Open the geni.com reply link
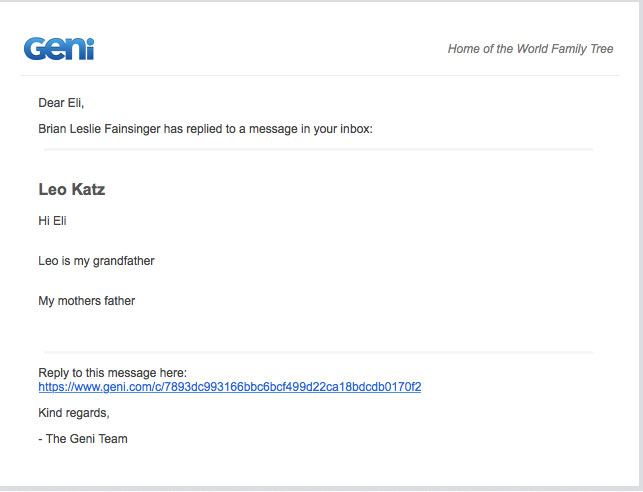This screenshot has height=492, width=643. (229, 387)
